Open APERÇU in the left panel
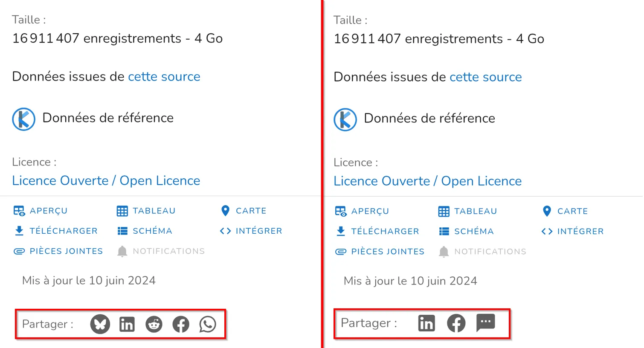Viewport: 644px width, 348px height. (41, 211)
